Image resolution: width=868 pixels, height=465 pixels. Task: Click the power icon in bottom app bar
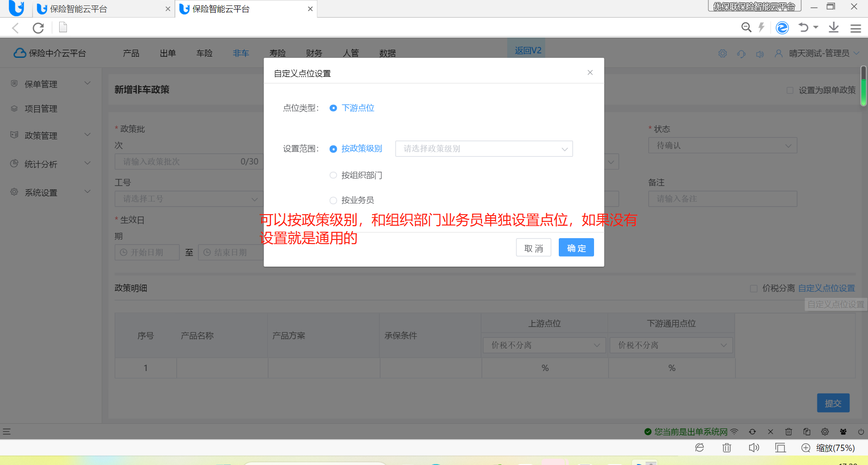[861, 432]
